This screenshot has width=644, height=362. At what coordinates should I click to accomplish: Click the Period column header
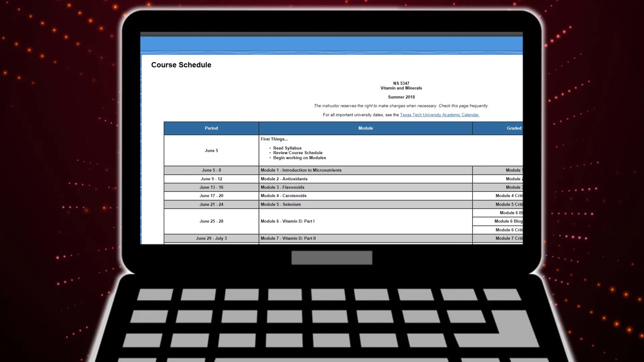(x=211, y=128)
